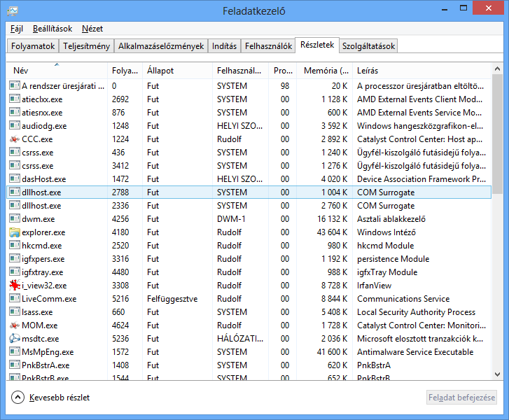Select the Részletek tab
This screenshot has width=509, height=420.
pyautogui.click(x=317, y=45)
